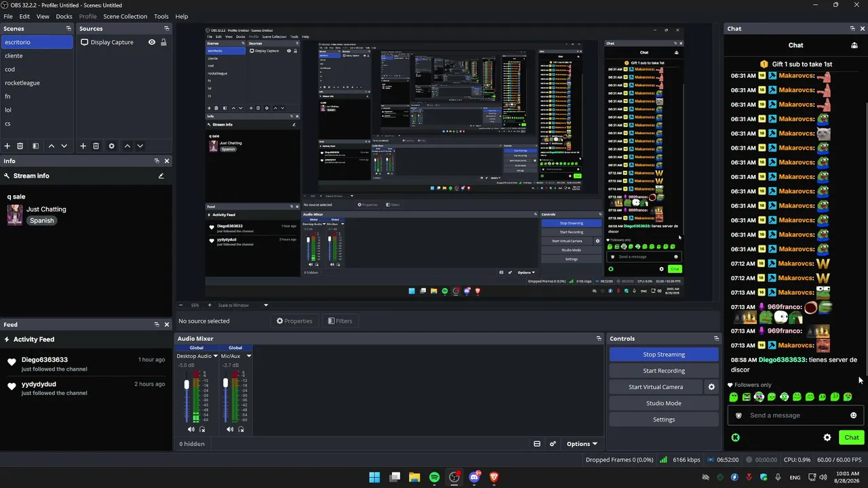Click the Filters button below the preview
868x488 pixels.
pyautogui.click(x=340, y=321)
